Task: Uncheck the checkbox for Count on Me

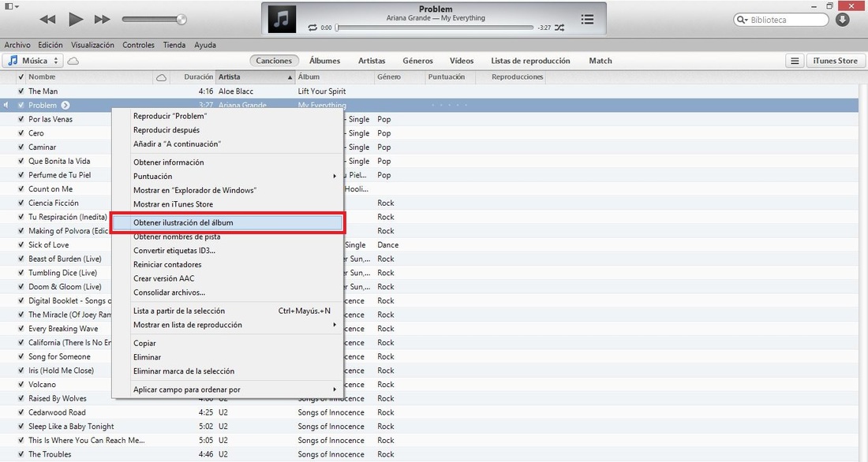Action: (21, 188)
